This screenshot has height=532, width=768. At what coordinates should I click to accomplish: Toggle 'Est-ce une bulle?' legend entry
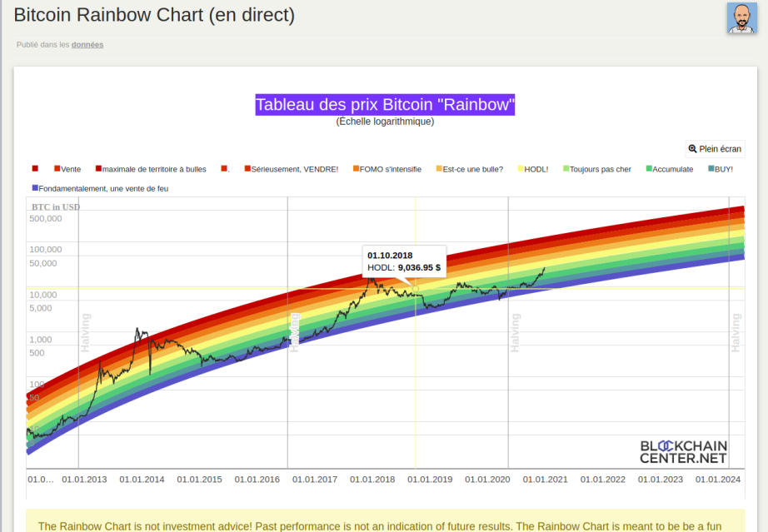[470, 169]
